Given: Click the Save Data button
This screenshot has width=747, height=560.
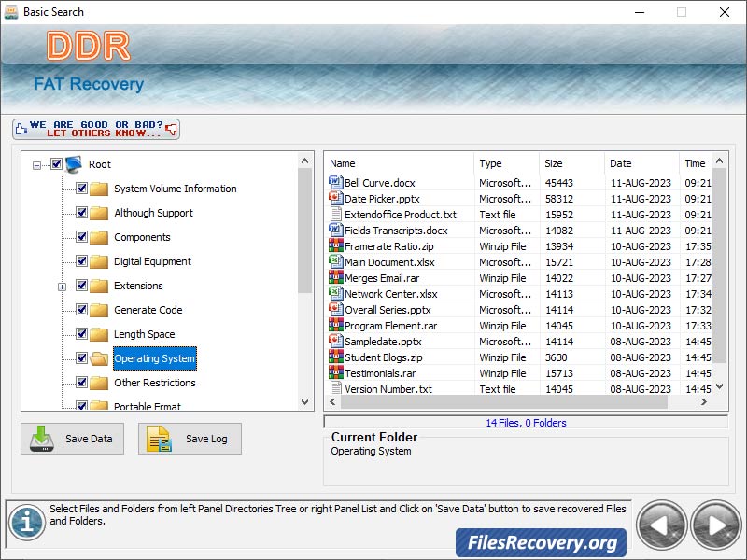Looking at the screenshot, I should pyautogui.click(x=72, y=439).
